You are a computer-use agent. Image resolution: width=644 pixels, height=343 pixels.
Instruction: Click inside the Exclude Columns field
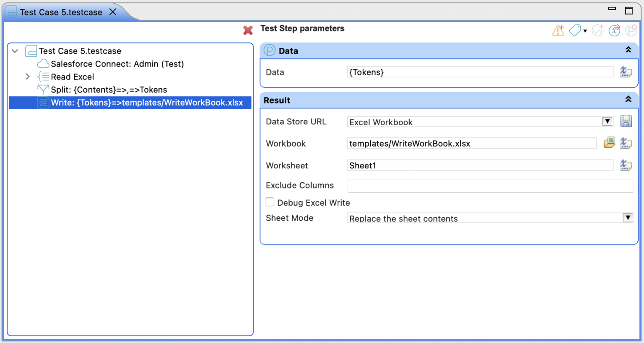click(x=461, y=186)
